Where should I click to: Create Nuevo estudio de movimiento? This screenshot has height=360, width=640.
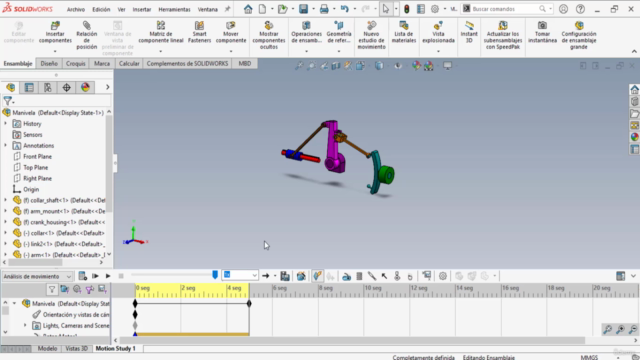click(x=371, y=35)
